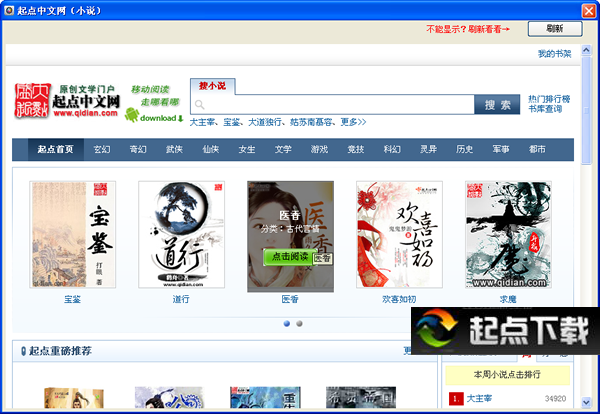Click the 医香 title under cover
This screenshot has width=600, height=414.
(x=290, y=299)
